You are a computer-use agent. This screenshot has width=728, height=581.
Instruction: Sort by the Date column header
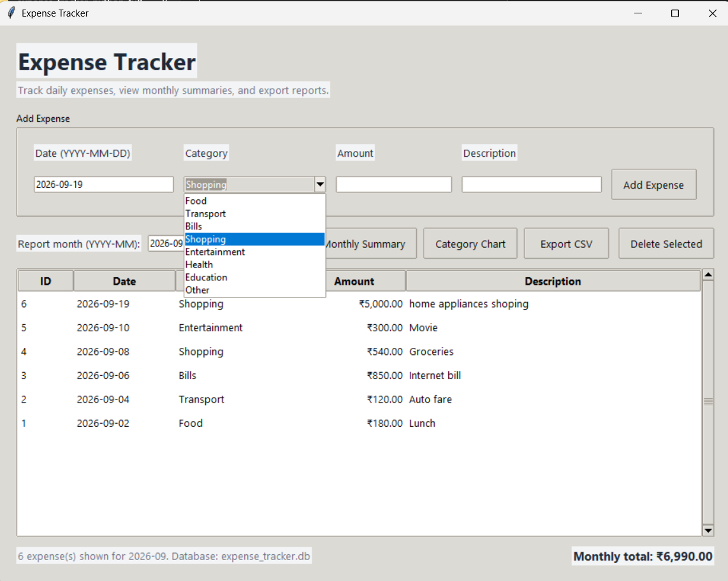tap(124, 281)
